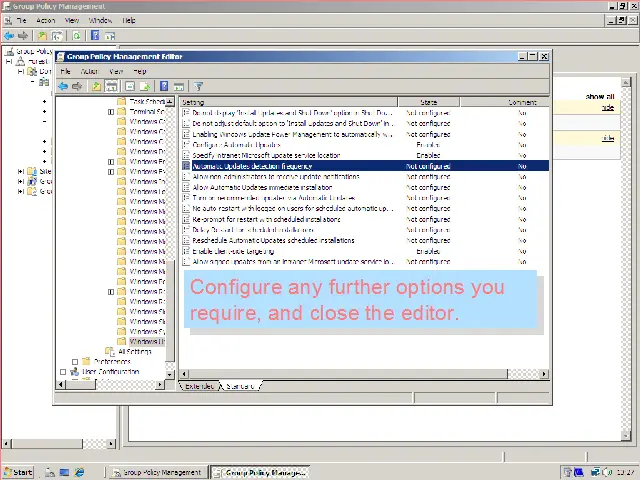Select the Task Scheduler folder in tree
Screen dimensions: 640x480
coord(147,101)
